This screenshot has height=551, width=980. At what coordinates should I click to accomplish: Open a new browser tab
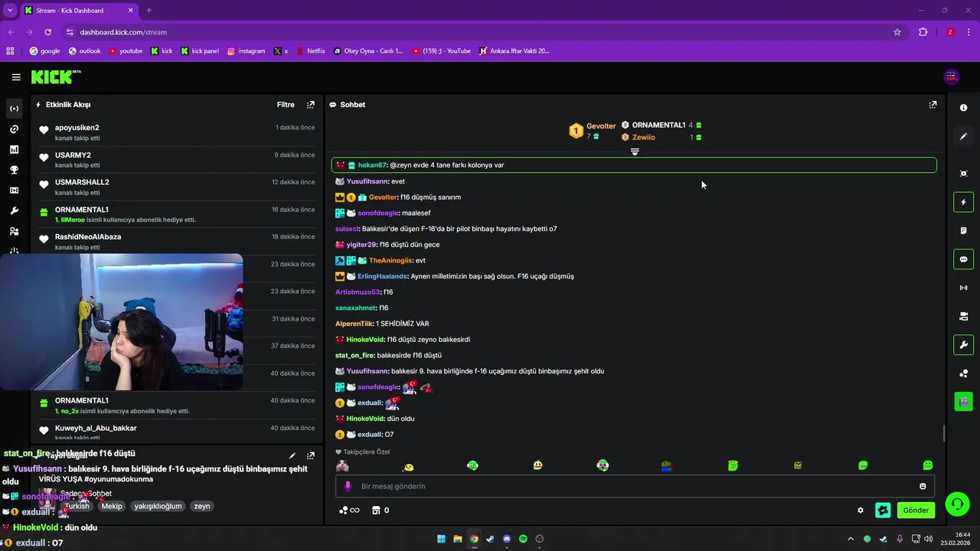149,11
